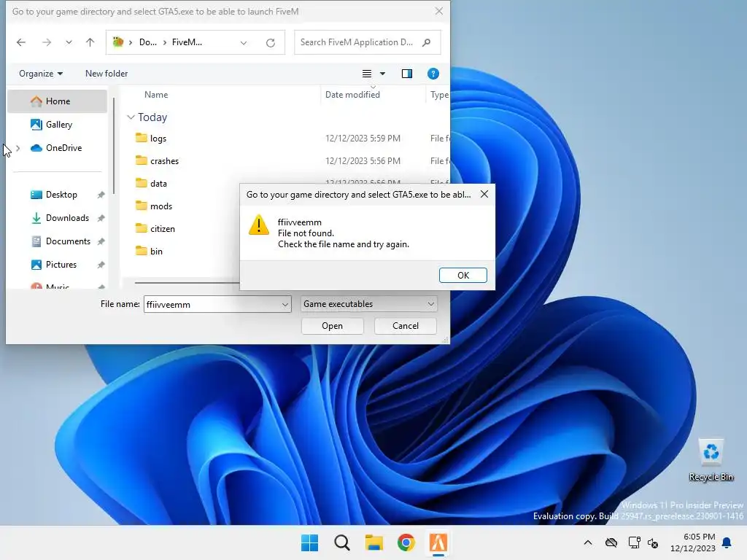The width and height of the screenshot is (747, 560).
Task: Collapse the Today group
Action: tap(131, 117)
